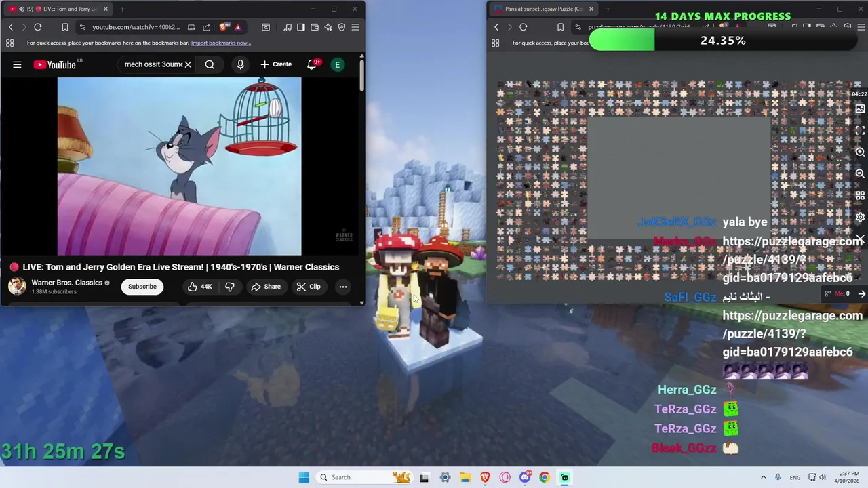
Task: Open Brave Rewards triangle icon
Action: (237, 27)
